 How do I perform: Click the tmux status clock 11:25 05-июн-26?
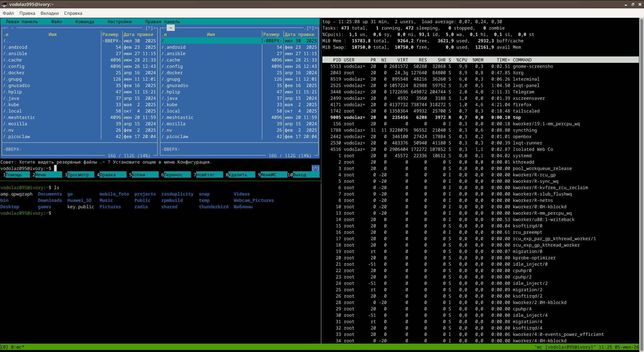coord(619,347)
